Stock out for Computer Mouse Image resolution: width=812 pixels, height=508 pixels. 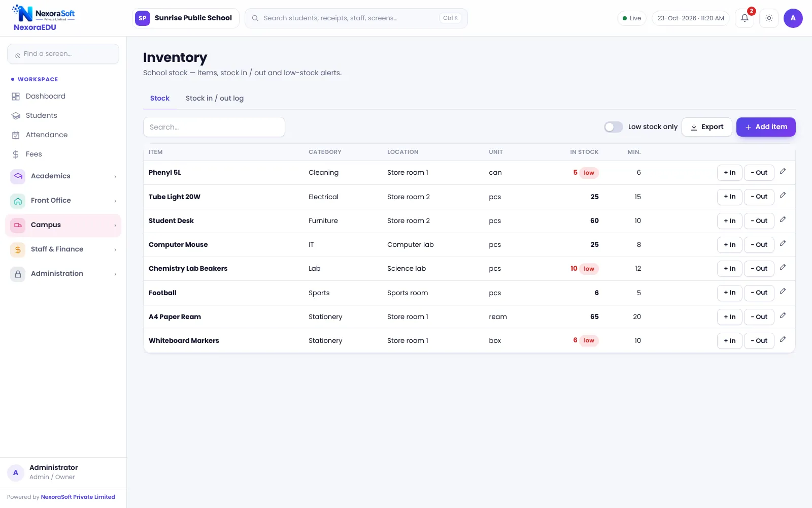759,245
